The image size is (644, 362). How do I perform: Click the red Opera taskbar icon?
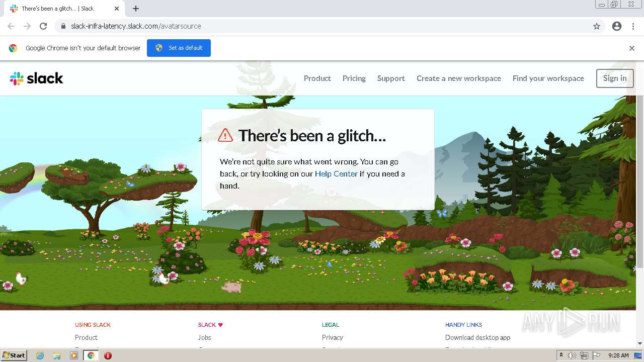point(108,355)
